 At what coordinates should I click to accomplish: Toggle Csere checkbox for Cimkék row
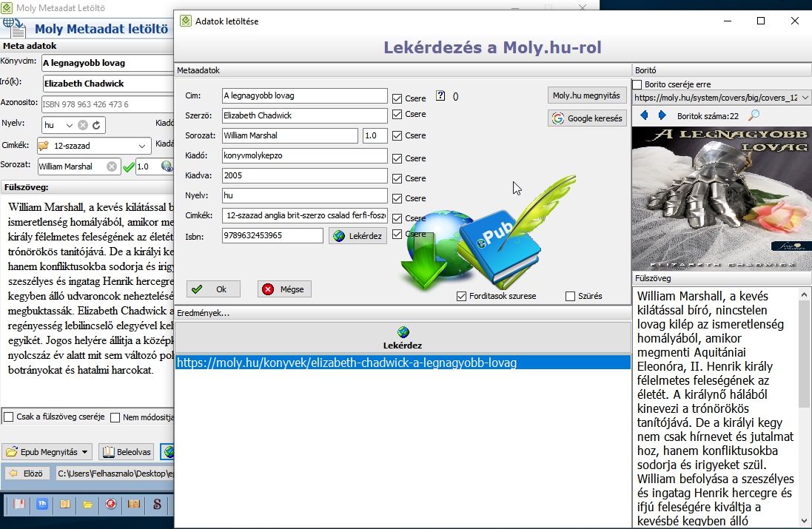397,218
